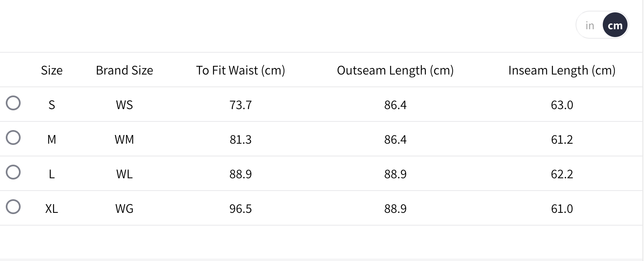The image size is (644, 261).
Task: Pick the size L radio button
Action: click(x=13, y=172)
